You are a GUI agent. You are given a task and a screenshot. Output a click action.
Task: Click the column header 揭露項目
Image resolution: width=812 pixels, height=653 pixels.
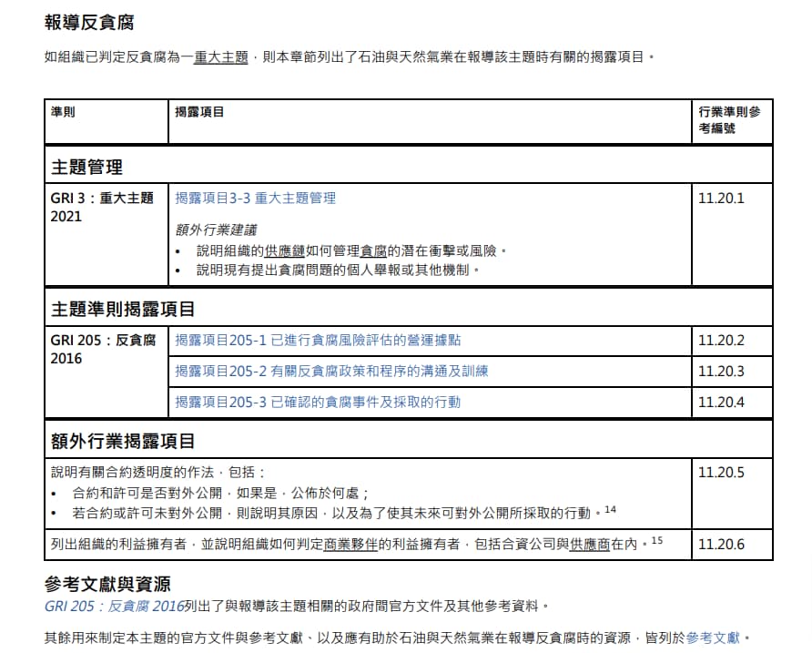click(x=199, y=112)
